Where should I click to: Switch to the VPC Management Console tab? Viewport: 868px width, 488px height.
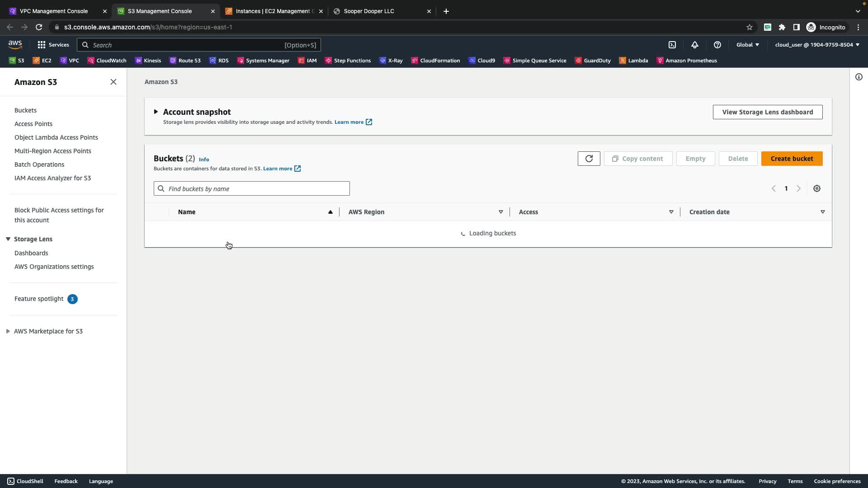54,11
